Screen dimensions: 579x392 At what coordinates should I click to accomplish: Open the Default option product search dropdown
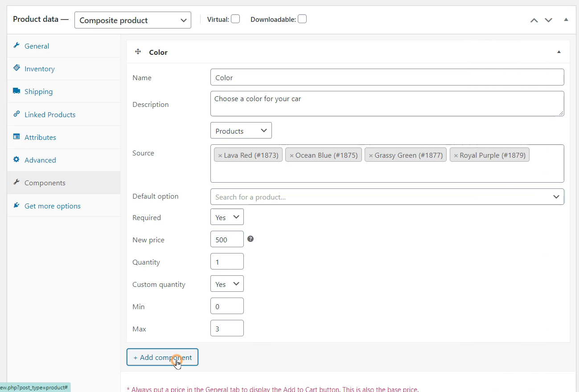387,196
